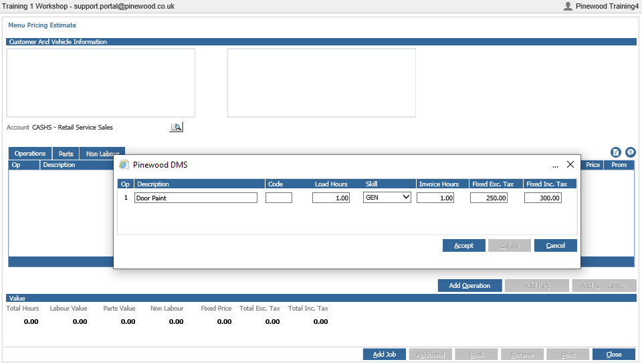
Task: Click the disabled Receive button
Action: (522, 355)
